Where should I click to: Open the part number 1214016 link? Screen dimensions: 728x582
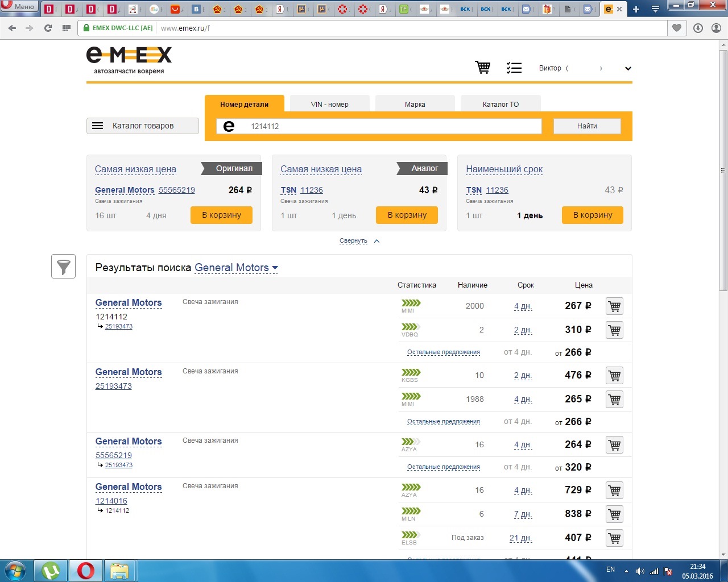pos(111,501)
